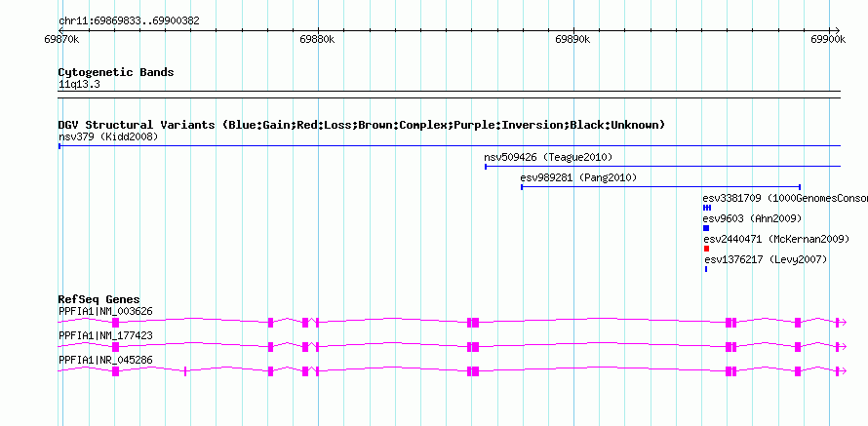Click the DGV Structural Variants track title
Screen dimensions: 868x426
click(362, 125)
